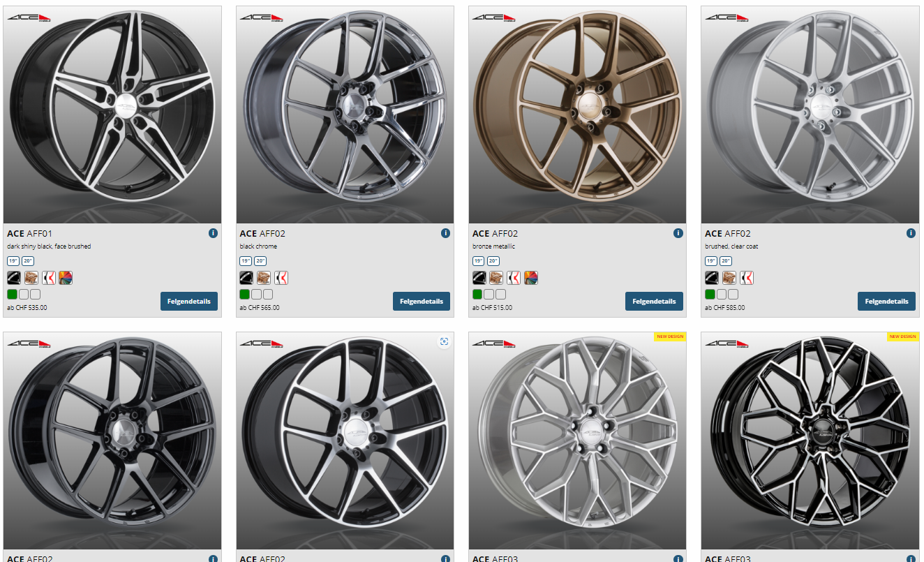Click black glossy finish icon on brushed AFF02

pyautogui.click(x=711, y=278)
